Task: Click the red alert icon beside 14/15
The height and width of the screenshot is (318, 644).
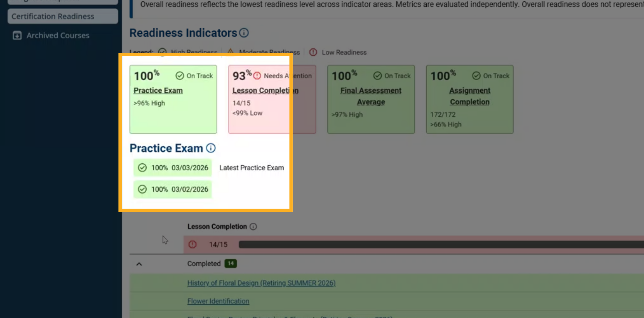Action: 193,245
